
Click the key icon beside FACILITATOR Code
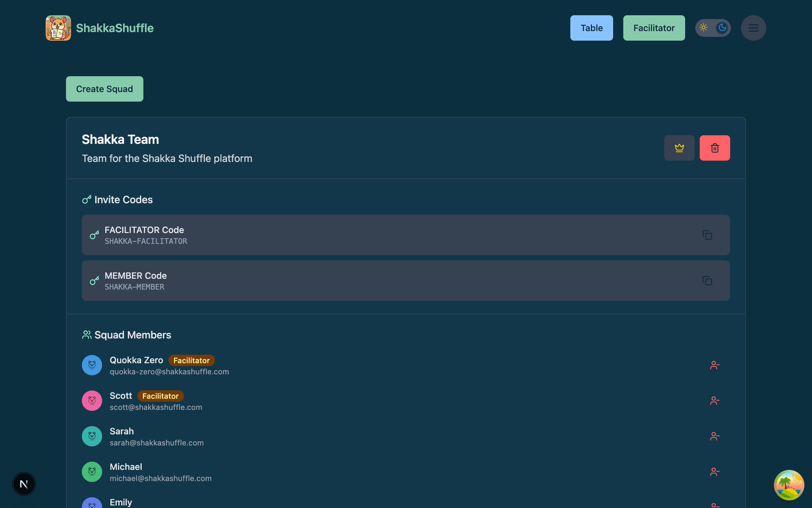tap(94, 235)
